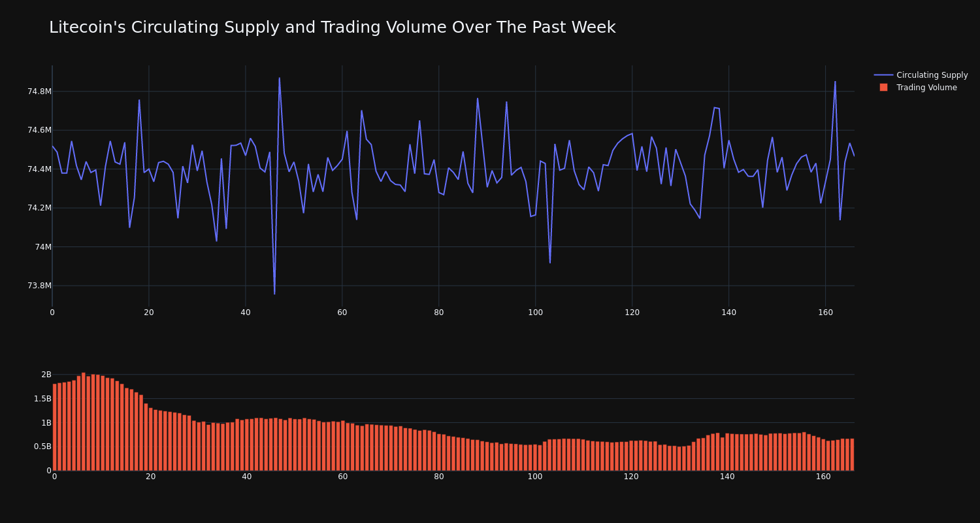Image resolution: width=980 pixels, height=523 pixels.
Task: Click the 20 tick on supply chart x-axis
Action: pos(149,312)
